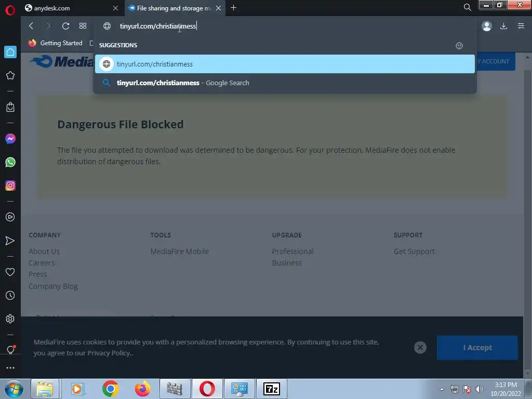Open Action Center flag tray icon

(x=467, y=389)
